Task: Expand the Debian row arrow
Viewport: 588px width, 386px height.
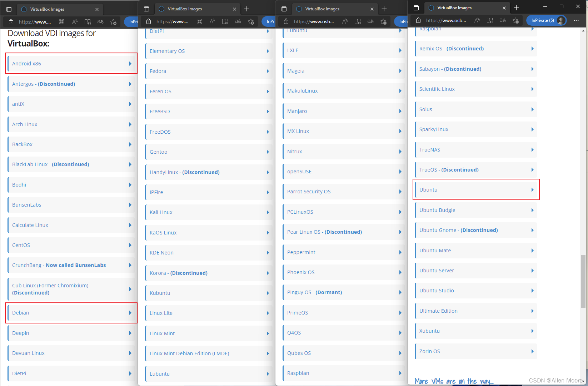Action: pyautogui.click(x=130, y=313)
